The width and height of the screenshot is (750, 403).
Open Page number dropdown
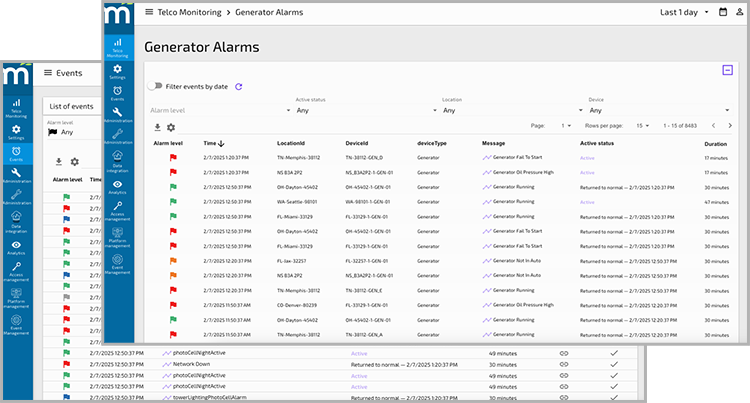566,126
